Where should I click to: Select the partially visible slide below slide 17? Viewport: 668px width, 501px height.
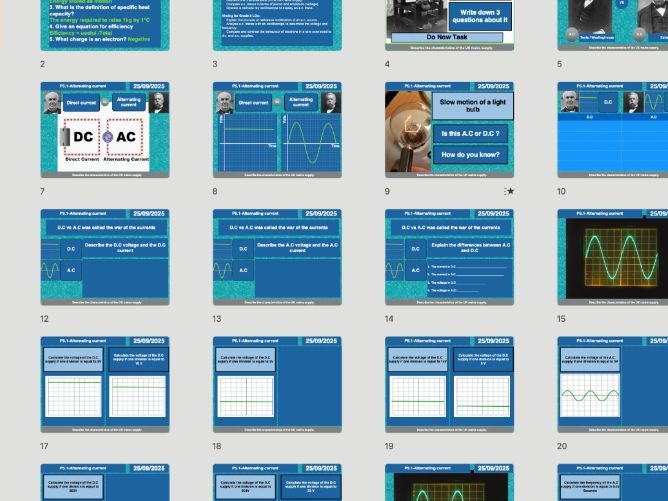pyautogui.click(x=105, y=482)
